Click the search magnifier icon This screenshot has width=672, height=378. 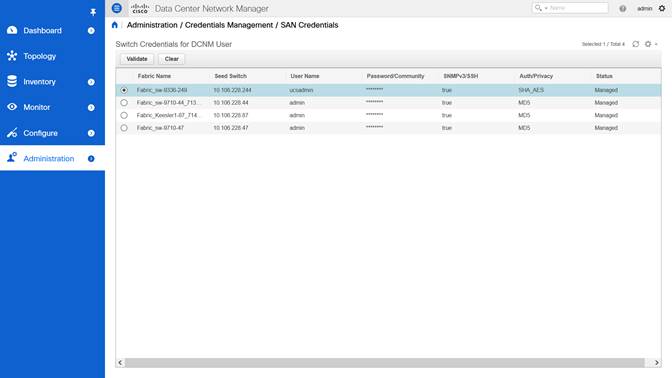pos(538,8)
